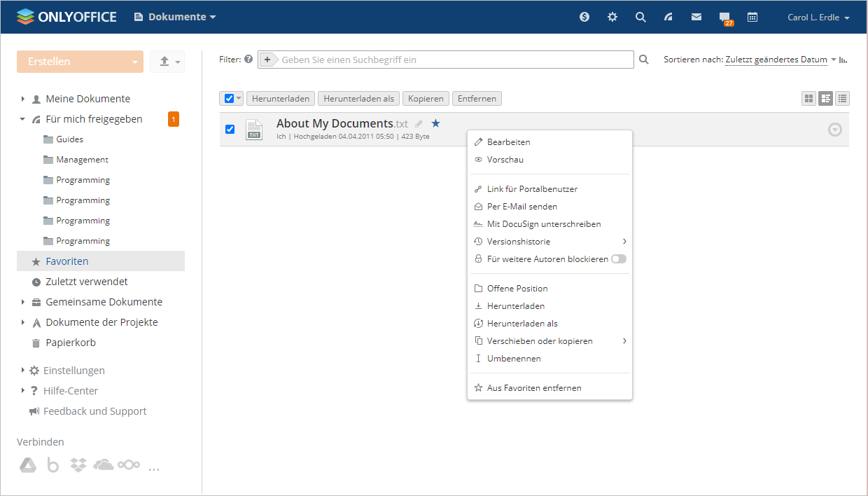Open selection options dropdown arrow beside checkbox
This screenshot has height=496, width=868.
click(239, 99)
